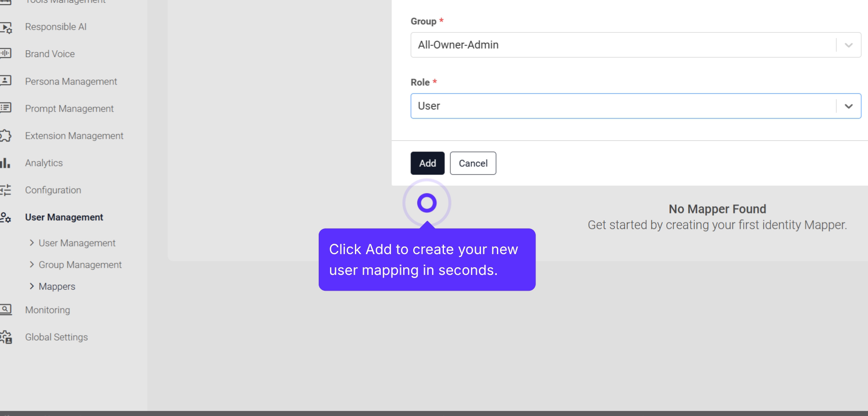Click the Persona Management icon

click(x=6, y=81)
